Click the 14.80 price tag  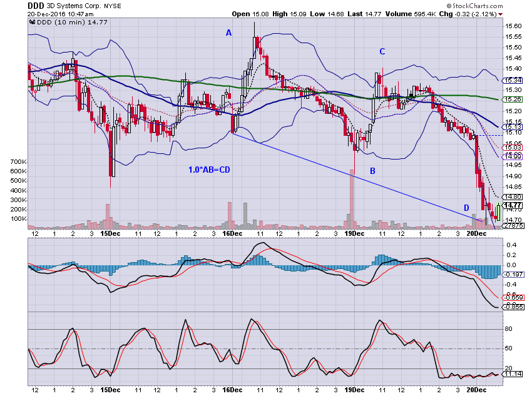(513, 196)
